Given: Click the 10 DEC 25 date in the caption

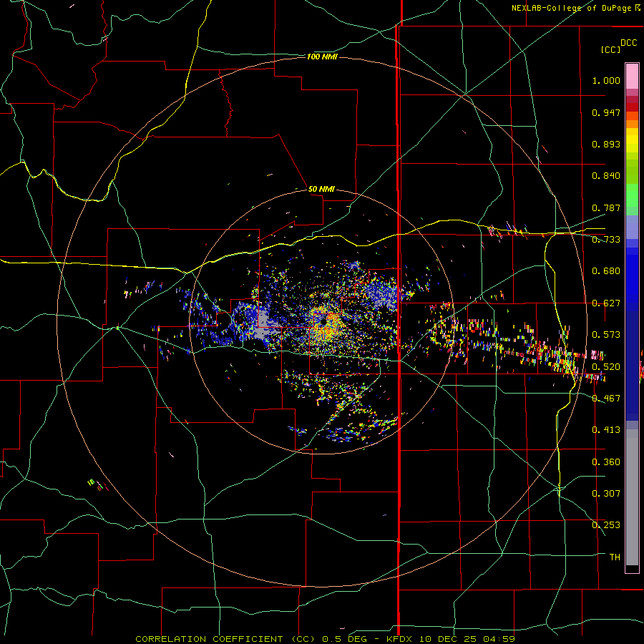Looking at the screenshot, I should tap(449, 639).
